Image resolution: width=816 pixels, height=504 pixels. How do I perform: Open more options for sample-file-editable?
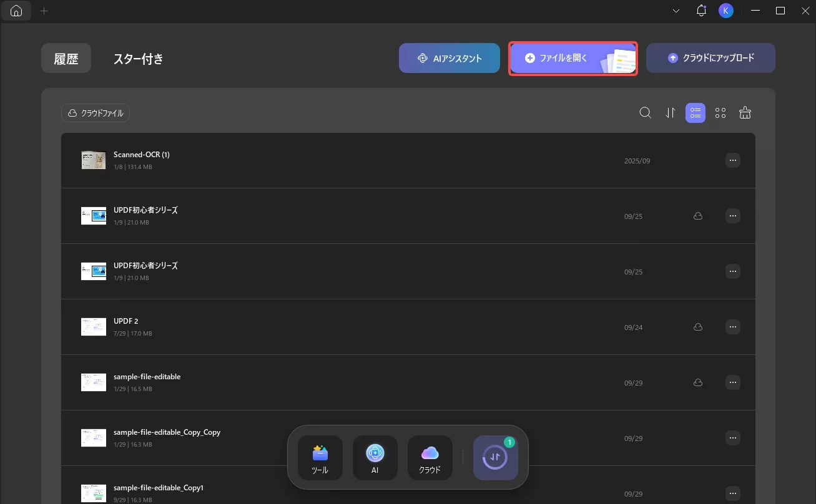click(x=733, y=382)
